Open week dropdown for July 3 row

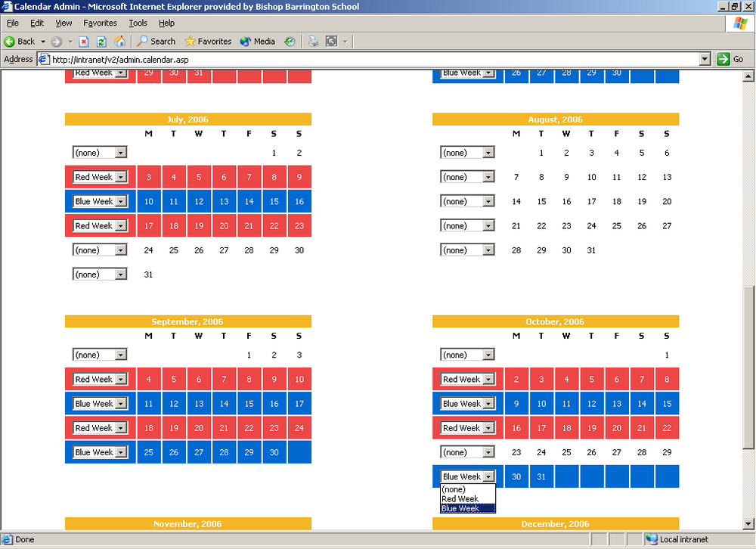pos(100,177)
